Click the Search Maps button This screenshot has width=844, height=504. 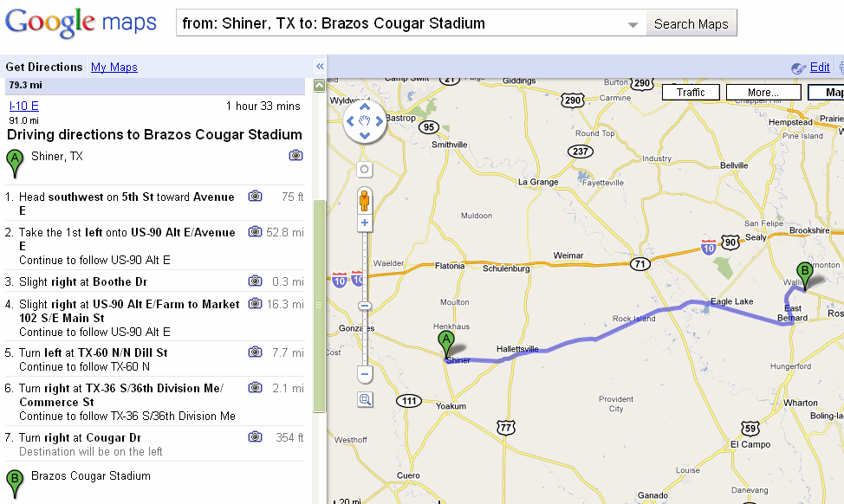point(691,23)
